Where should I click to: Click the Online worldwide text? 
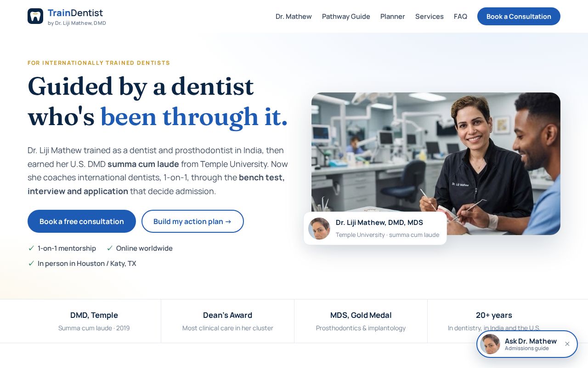pos(144,248)
